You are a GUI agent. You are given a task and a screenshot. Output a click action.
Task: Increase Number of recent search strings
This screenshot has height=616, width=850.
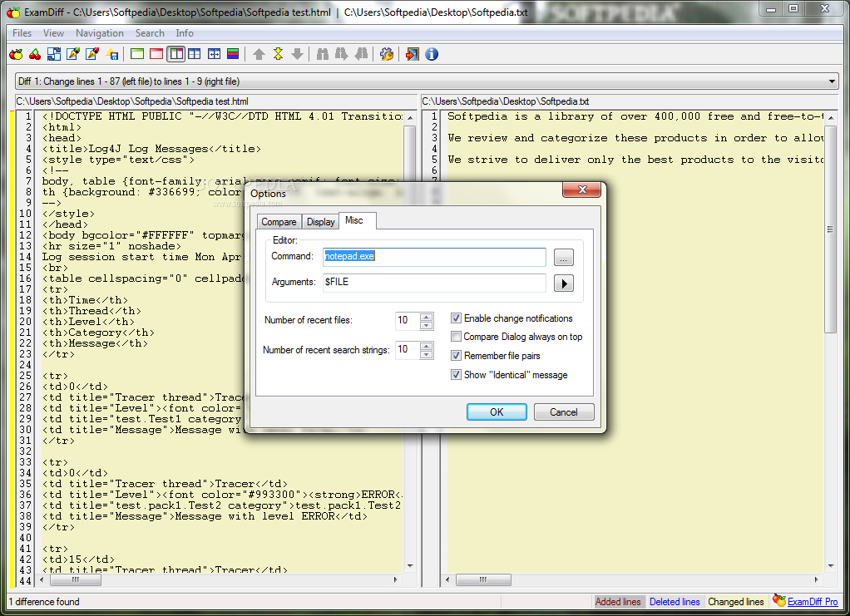pyautogui.click(x=427, y=346)
